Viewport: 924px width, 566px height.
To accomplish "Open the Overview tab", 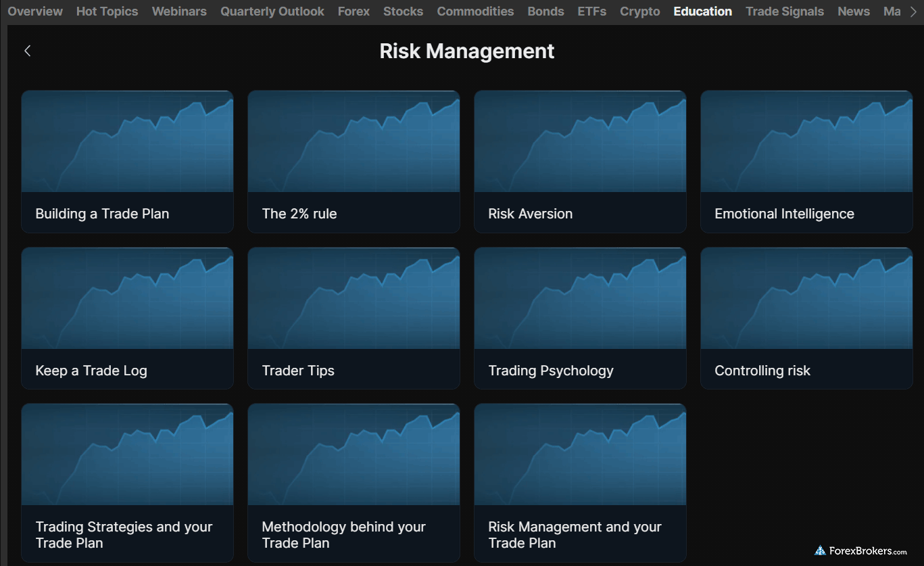I will click(x=35, y=11).
